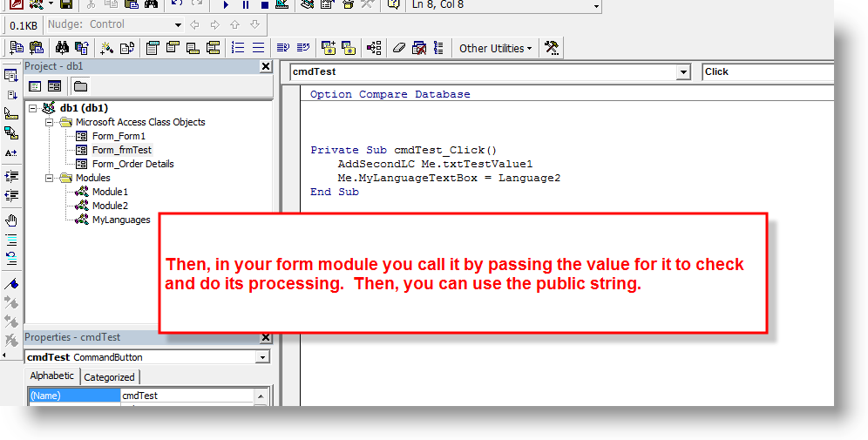Click View Object icon in Project panel
Image resolution: width=868 pixels, height=440 pixels.
pyautogui.click(x=54, y=86)
